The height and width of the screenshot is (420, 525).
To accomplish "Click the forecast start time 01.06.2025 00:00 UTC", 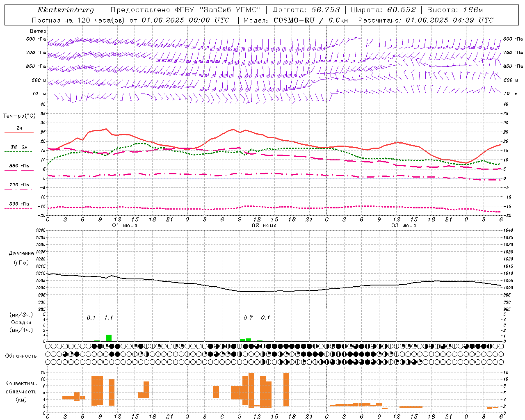I will click(x=185, y=20).
